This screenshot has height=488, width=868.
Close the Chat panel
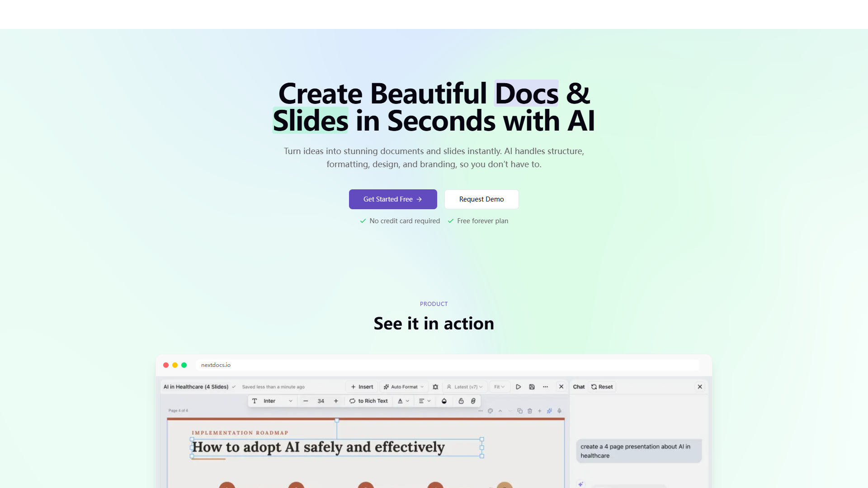(700, 387)
